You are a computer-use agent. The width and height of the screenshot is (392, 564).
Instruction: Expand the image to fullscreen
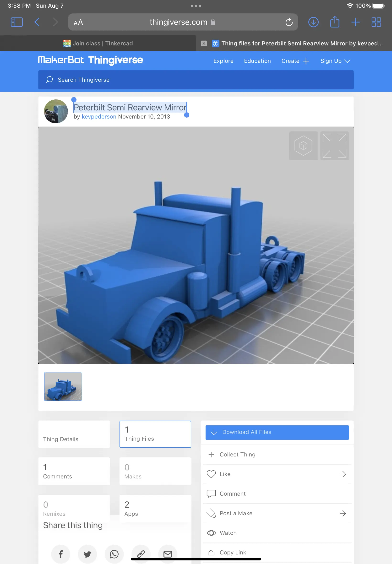[x=334, y=146]
